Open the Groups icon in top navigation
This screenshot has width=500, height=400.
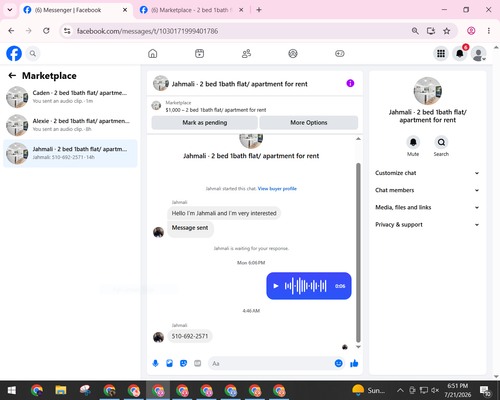tap(293, 53)
